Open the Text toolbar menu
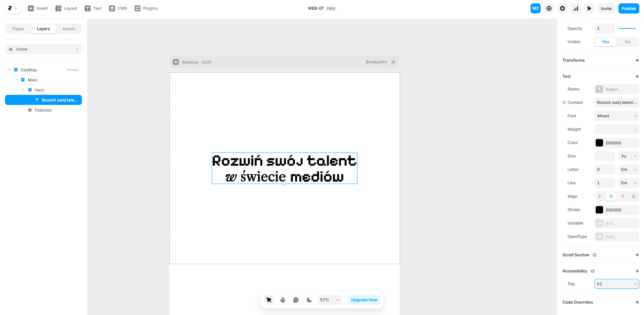Screen dimensions: 644x315 [93, 8]
